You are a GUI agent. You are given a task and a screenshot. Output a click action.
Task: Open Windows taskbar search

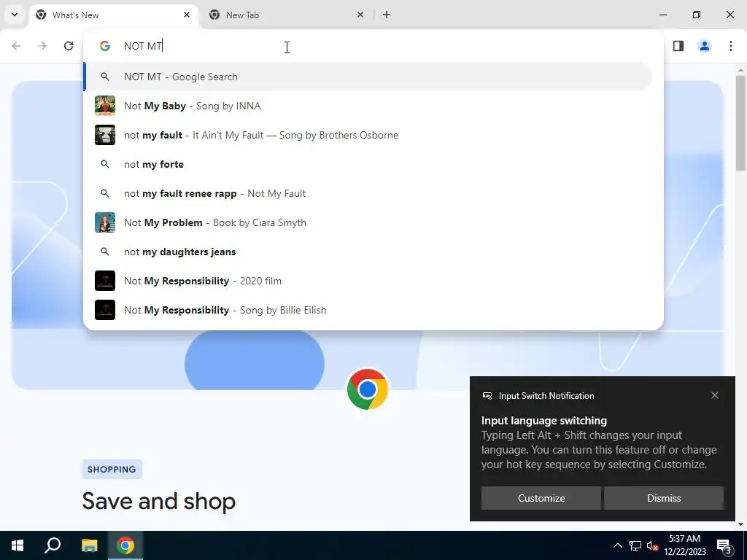pos(53,545)
